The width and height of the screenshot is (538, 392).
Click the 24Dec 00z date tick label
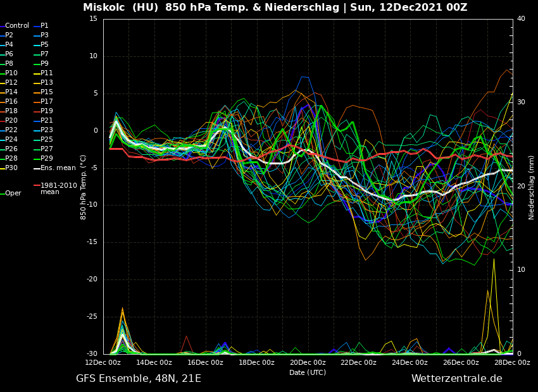click(410, 363)
